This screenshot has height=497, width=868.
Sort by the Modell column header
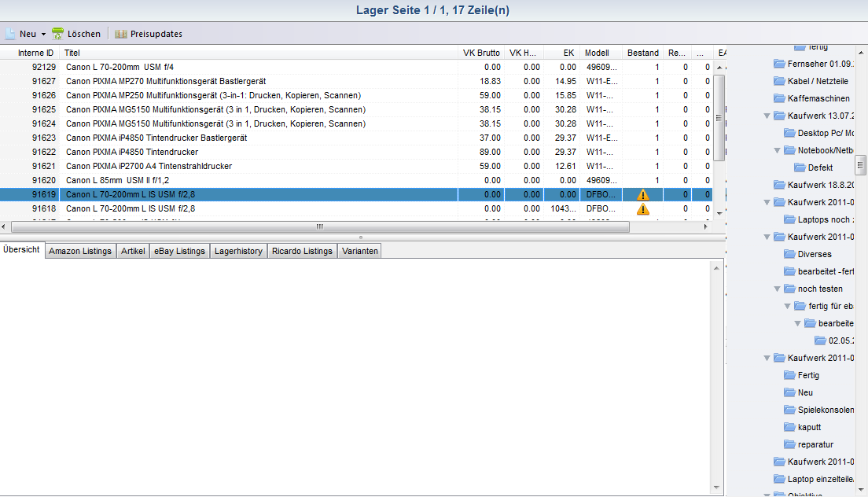[x=601, y=53]
